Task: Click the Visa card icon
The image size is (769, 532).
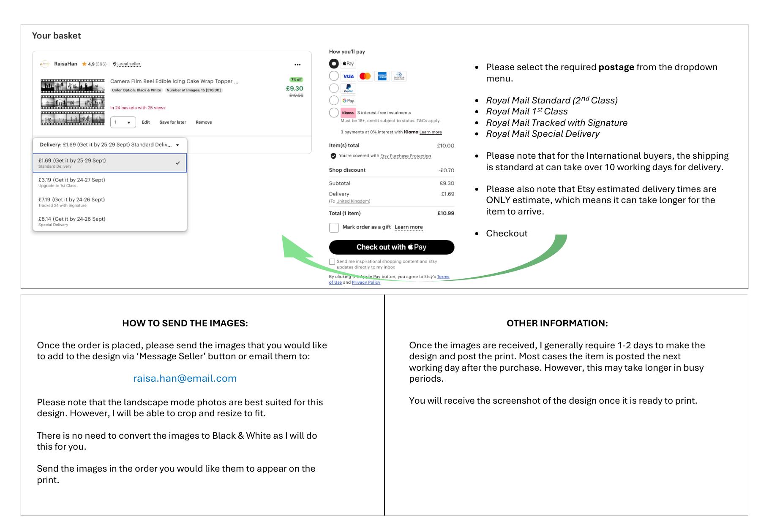Action: pyautogui.click(x=349, y=76)
